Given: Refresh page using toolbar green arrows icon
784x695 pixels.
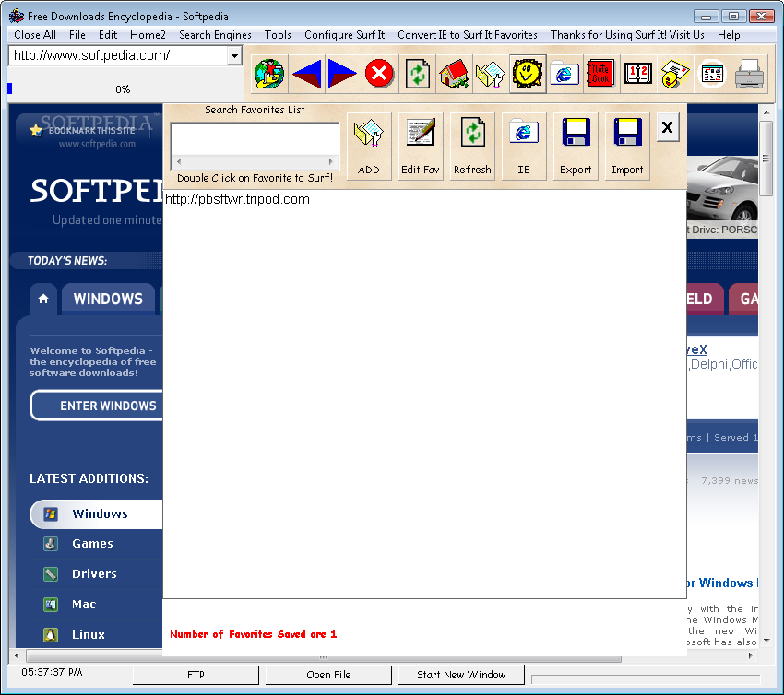Looking at the screenshot, I should pyautogui.click(x=417, y=74).
